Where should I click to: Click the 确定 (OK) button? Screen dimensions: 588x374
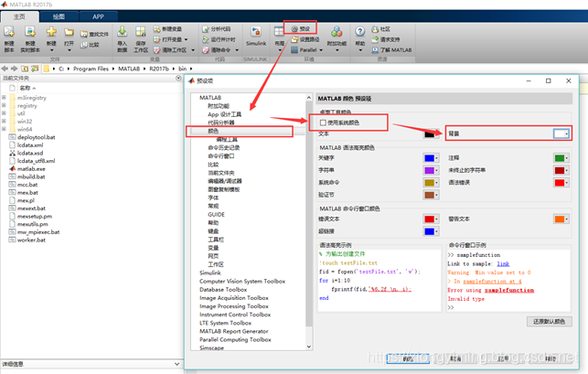coord(408,359)
